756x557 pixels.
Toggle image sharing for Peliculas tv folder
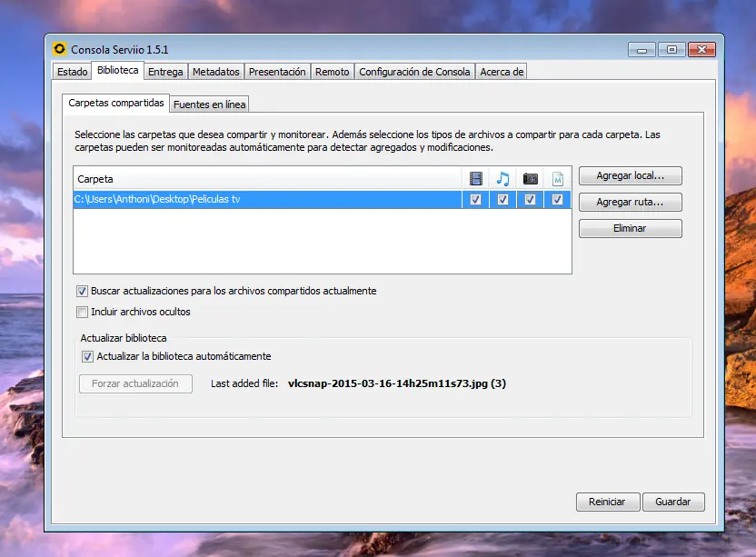[530, 199]
